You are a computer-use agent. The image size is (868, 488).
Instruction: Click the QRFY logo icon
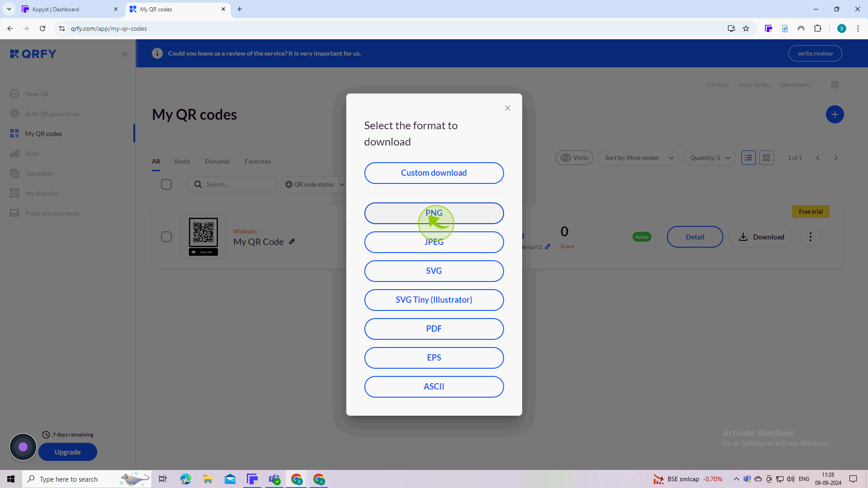tap(14, 54)
